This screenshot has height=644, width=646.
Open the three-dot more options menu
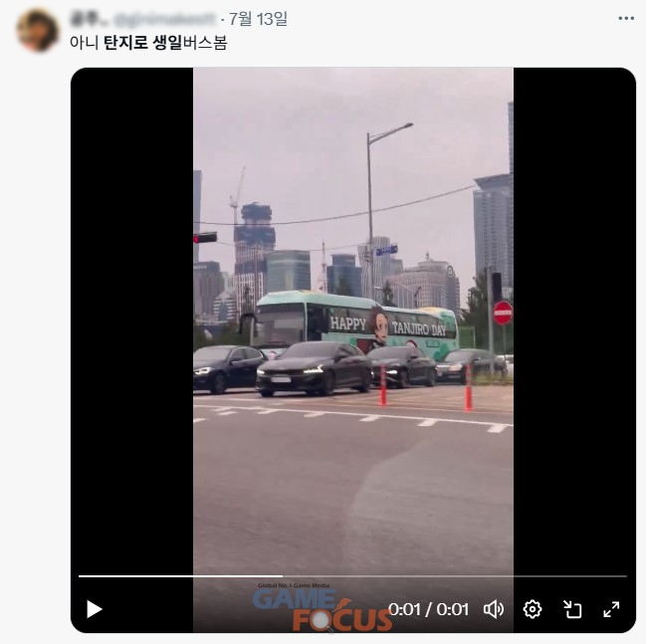coord(626,18)
